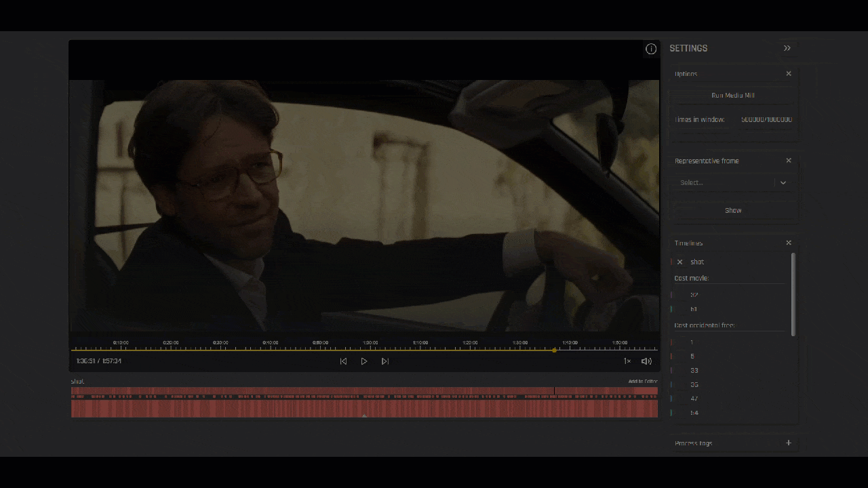Seek to the 1:50:00 mark
868x488 pixels.
(620, 343)
